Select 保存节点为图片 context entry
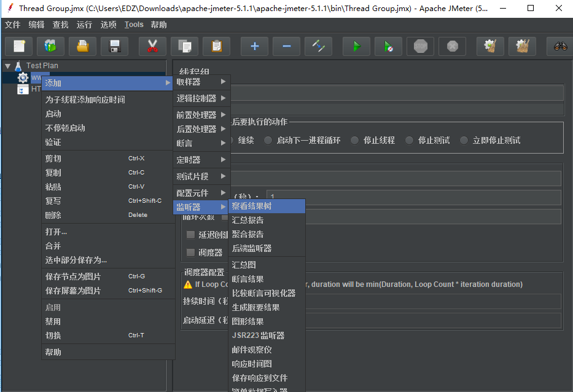Image resolution: width=573 pixels, height=392 pixels. point(108,277)
